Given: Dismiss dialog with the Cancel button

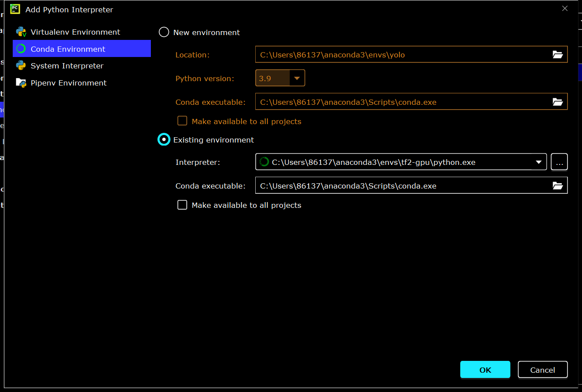Looking at the screenshot, I should click(543, 370).
